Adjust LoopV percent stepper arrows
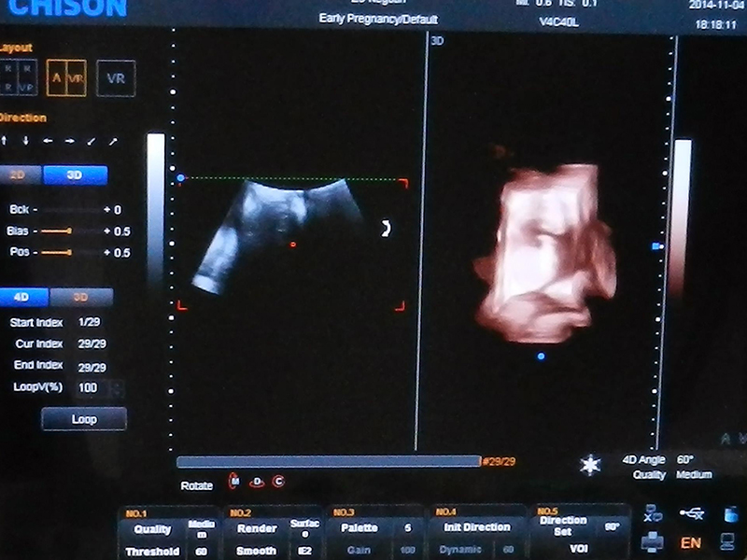This screenshot has height=560, width=747. [117, 387]
